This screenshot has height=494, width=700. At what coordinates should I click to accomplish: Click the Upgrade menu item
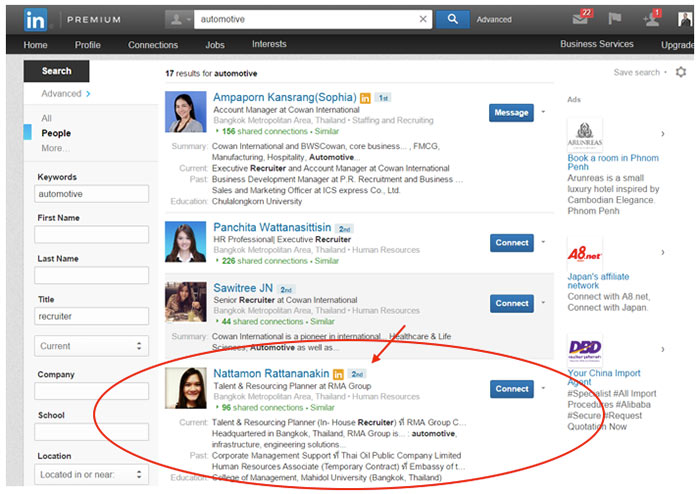click(677, 45)
